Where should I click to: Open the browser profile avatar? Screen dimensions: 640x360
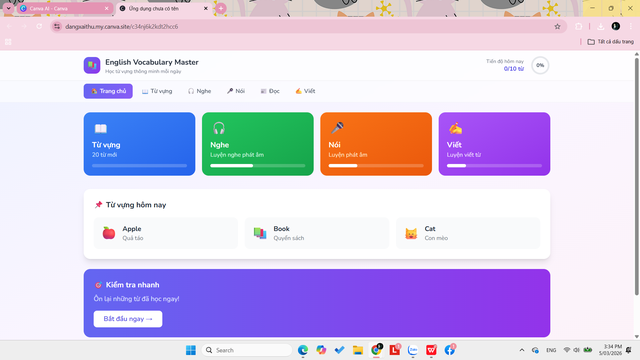point(616,27)
